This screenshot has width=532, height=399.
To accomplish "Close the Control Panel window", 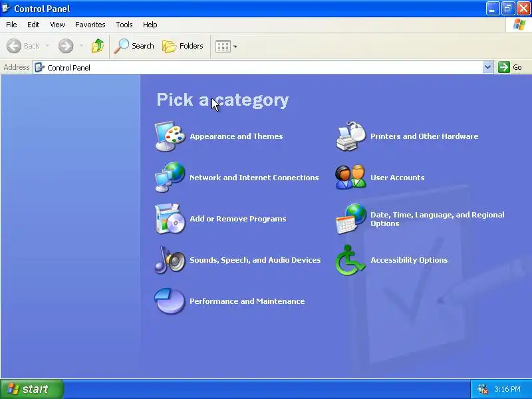I will (523, 9).
